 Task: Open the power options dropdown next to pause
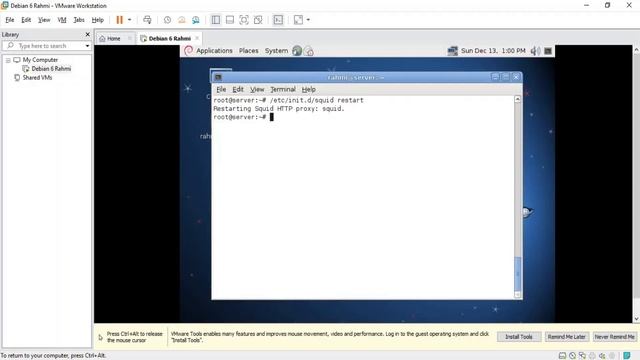click(x=129, y=20)
